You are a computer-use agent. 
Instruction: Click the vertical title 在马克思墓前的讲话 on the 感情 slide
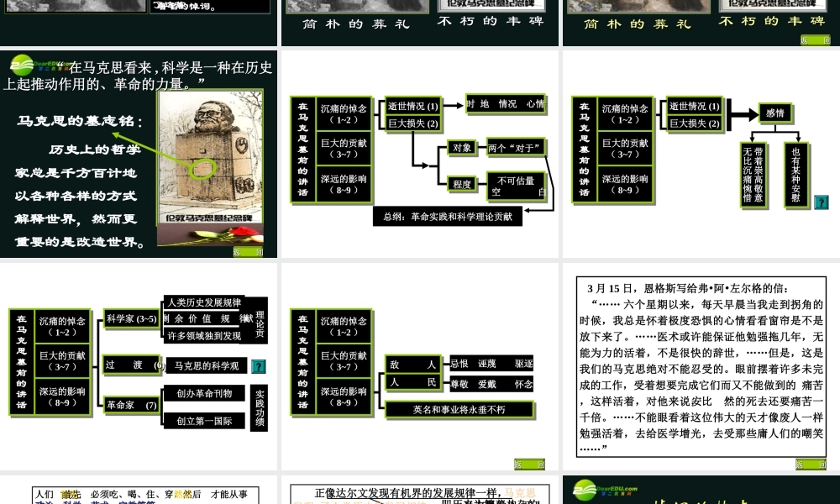click(x=584, y=150)
